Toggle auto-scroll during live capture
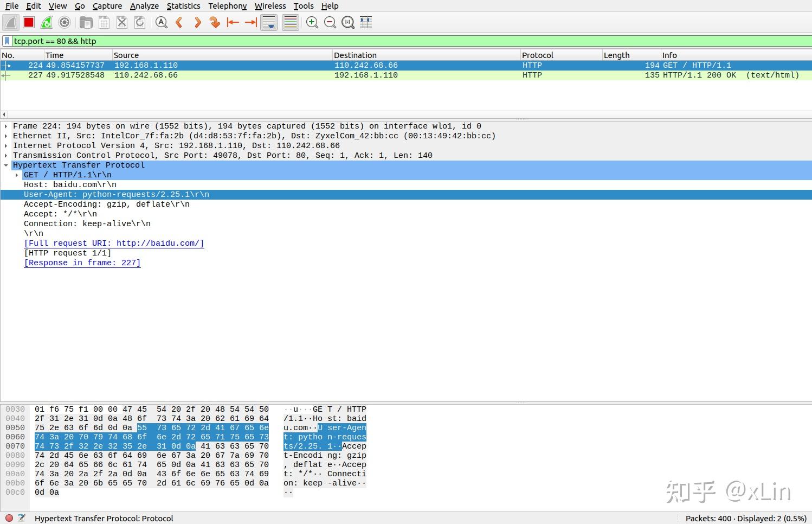The width and height of the screenshot is (812, 524). (x=269, y=22)
